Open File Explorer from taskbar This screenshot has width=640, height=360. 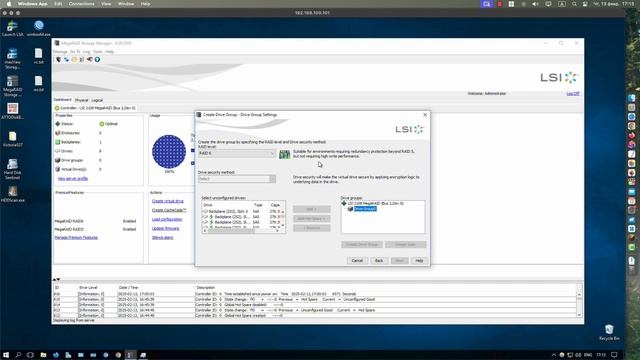tap(43, 355)
